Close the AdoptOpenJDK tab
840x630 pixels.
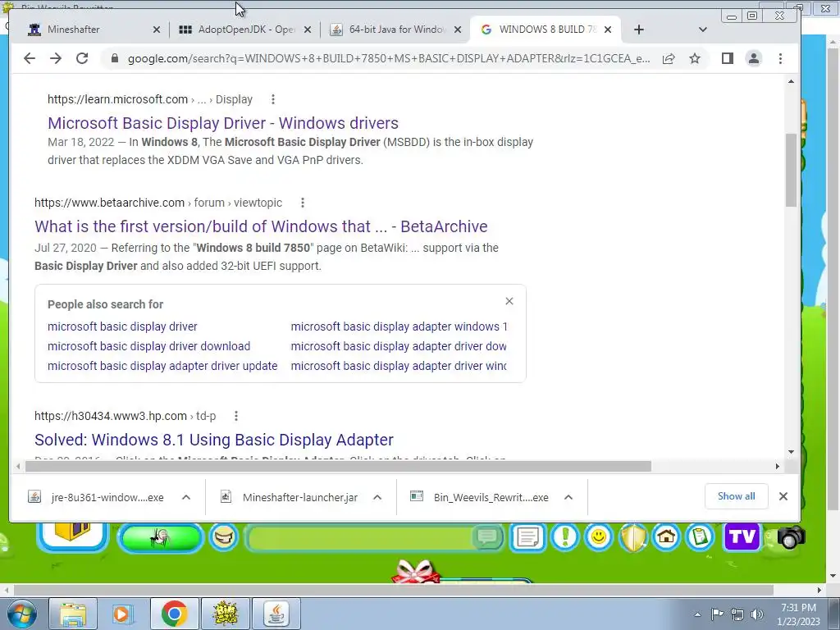click(x=308, y=30)
